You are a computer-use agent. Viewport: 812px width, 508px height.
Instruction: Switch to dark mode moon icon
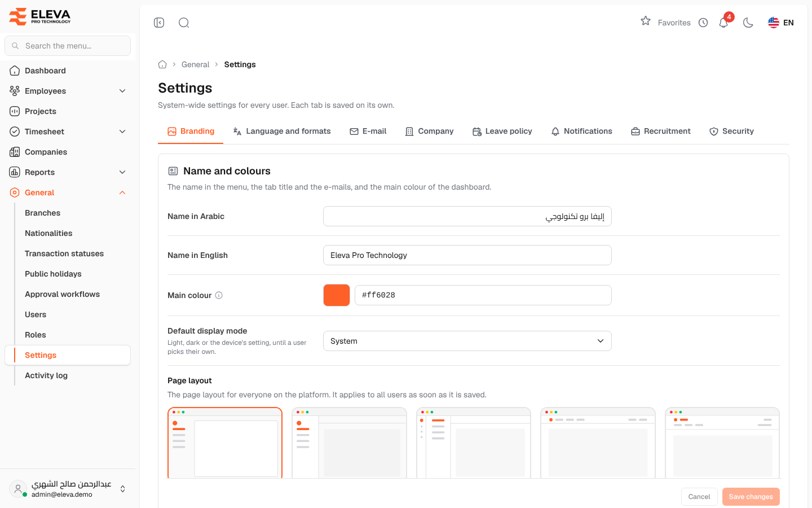coord(748,23)
